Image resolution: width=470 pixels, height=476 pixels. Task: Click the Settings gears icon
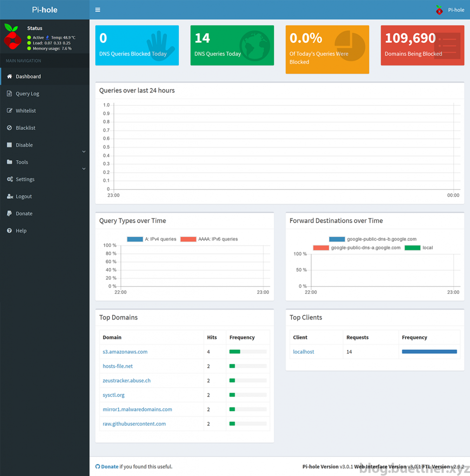click(9, 179)
